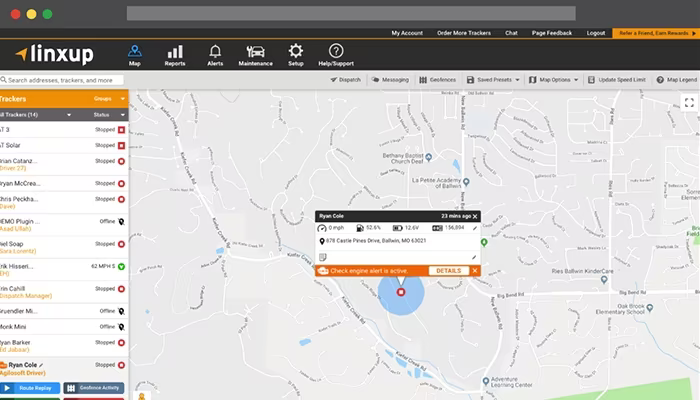Click the Dispatch toolbar button
The image size is (700, 400).
[346, 80]
